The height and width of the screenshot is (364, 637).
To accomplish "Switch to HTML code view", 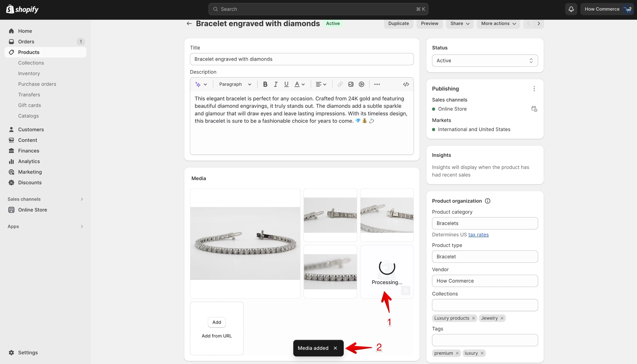I will (406, 84).
